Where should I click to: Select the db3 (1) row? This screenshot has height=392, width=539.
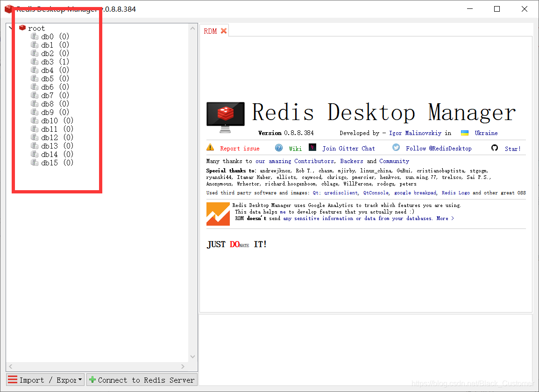[55, 62]
